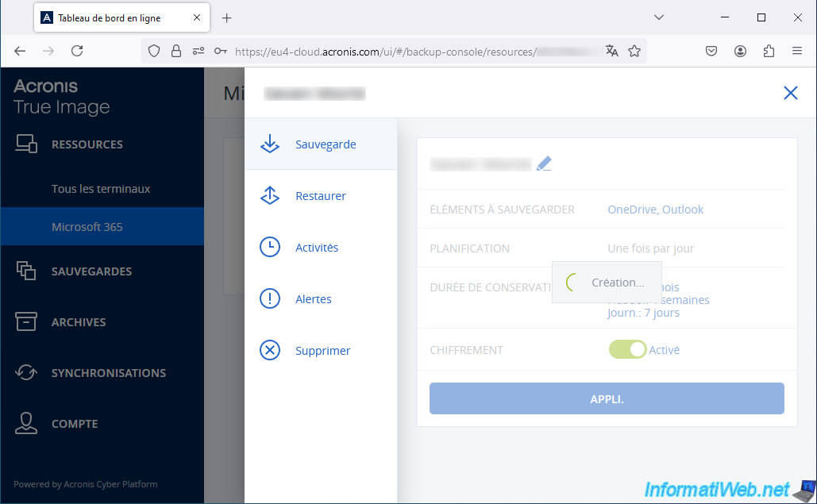Open the Sauvegarde download-arrow icon
This screenshot has height=504, width=817.
(x=270, y=144)
